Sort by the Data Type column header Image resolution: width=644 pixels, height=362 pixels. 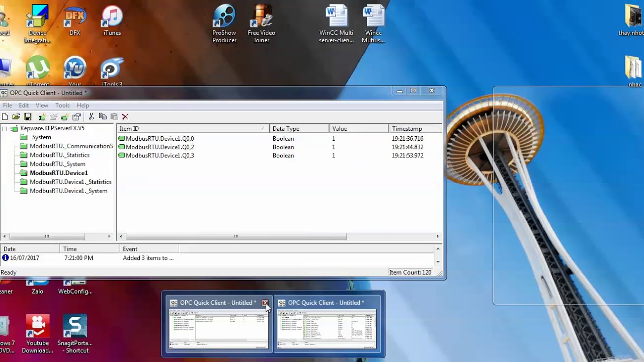(299, 129)
